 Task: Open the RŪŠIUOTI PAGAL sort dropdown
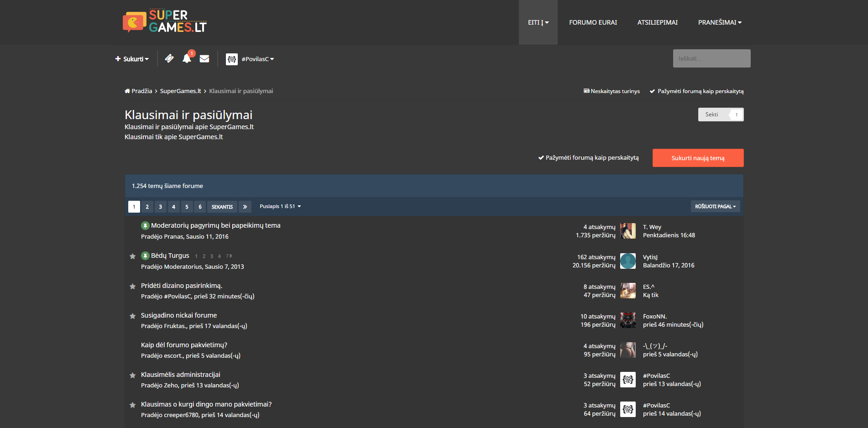715,207
